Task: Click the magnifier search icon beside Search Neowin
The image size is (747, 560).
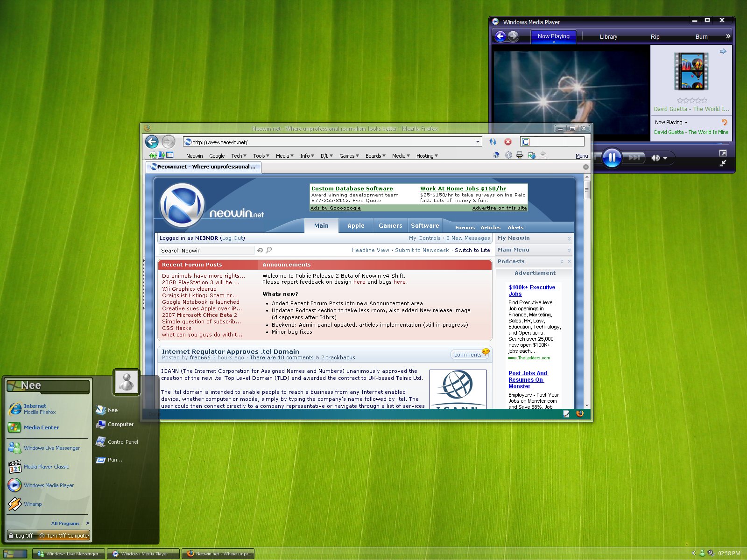Action: click(269, 250)
